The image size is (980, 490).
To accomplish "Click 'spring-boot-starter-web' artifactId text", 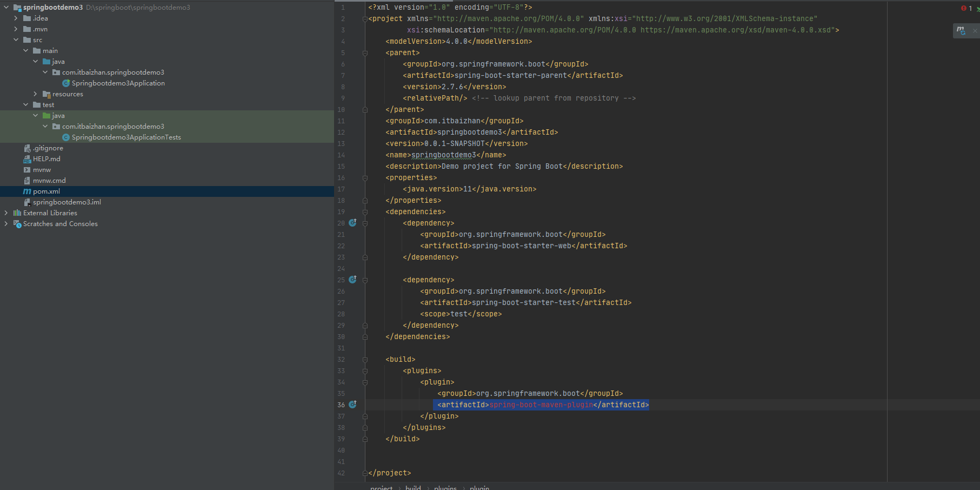I will [x=522, y=246].
